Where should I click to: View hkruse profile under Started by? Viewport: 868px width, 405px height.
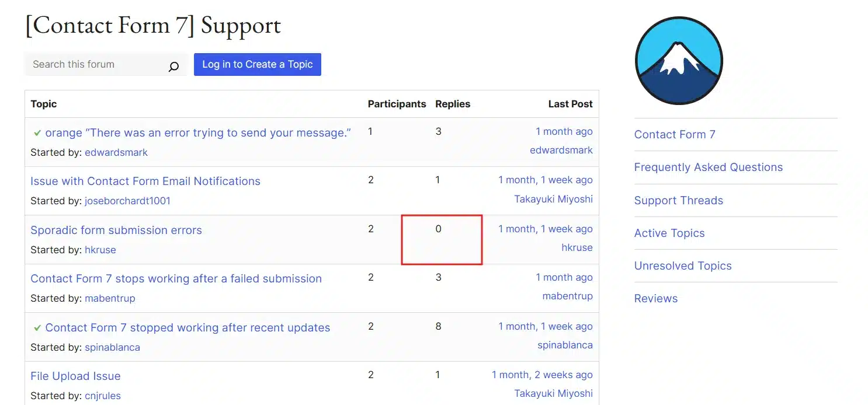coord(100,250)
